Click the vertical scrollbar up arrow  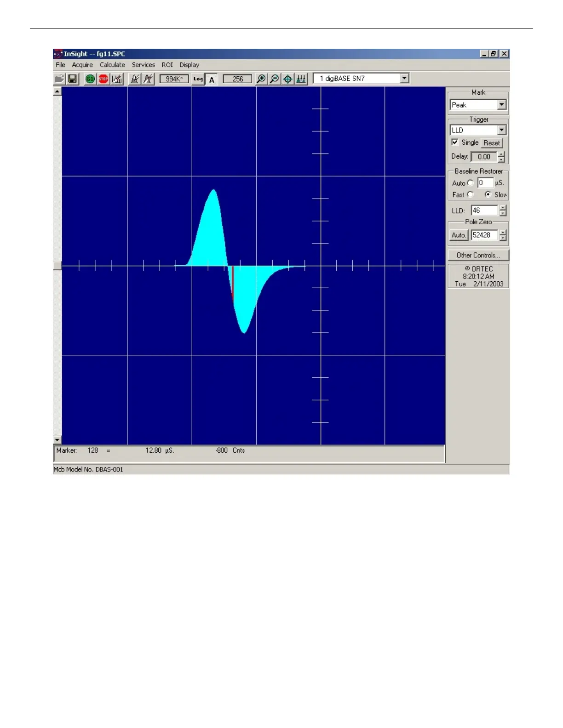coord(57,91)
